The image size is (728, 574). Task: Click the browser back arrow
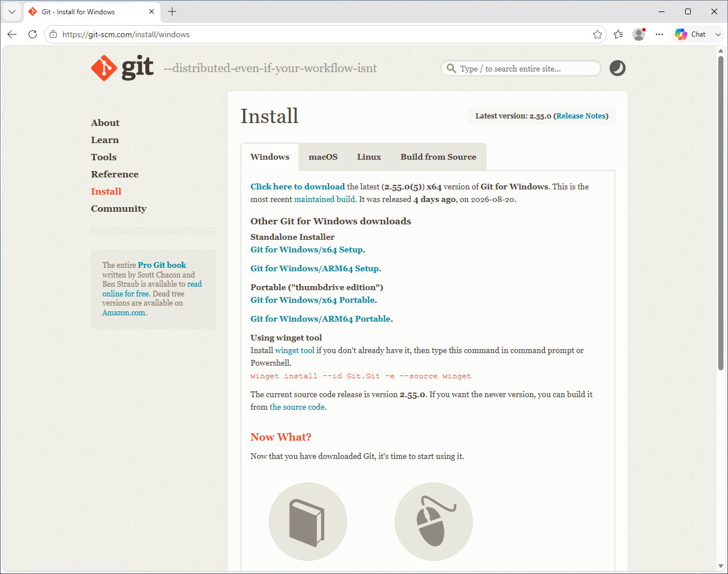pyautogui.click(x=12, y=34)
